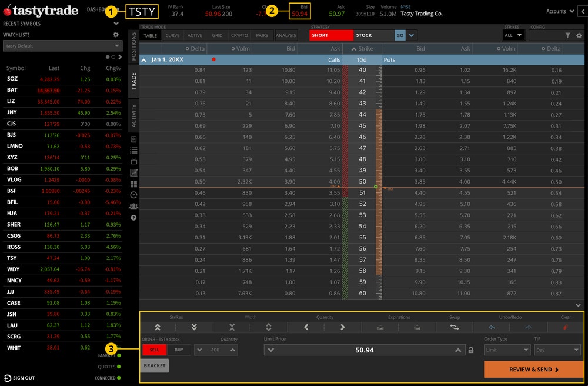This screenshot has height=386, width=588.
Task: Switch to the GRID trade mode tab
Action: coord(217,36)
